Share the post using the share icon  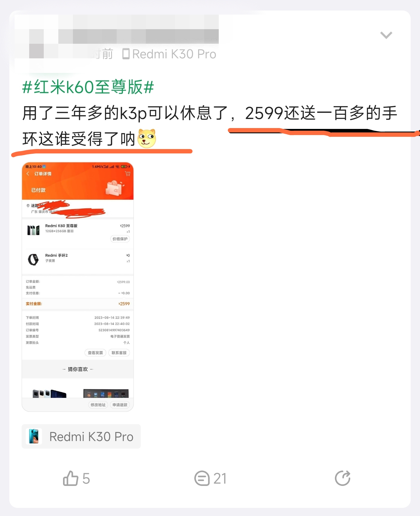point(342,478)
